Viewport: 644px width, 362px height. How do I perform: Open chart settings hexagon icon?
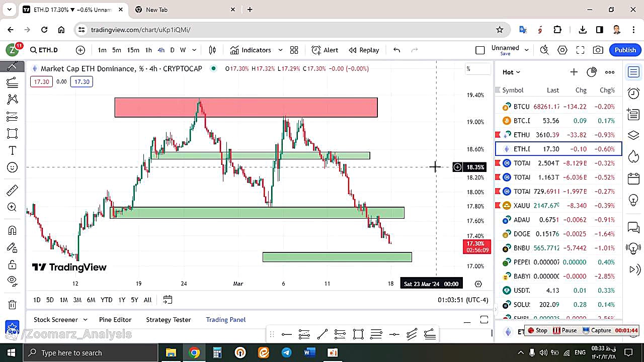click(x=562, y=50)
